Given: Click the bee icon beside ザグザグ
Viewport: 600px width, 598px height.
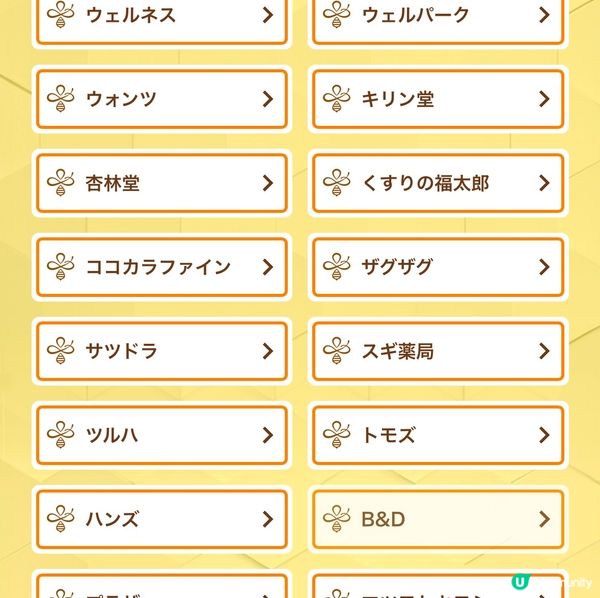Looking at the screenshot, I should pyautogui.click(x=336, y=267).
